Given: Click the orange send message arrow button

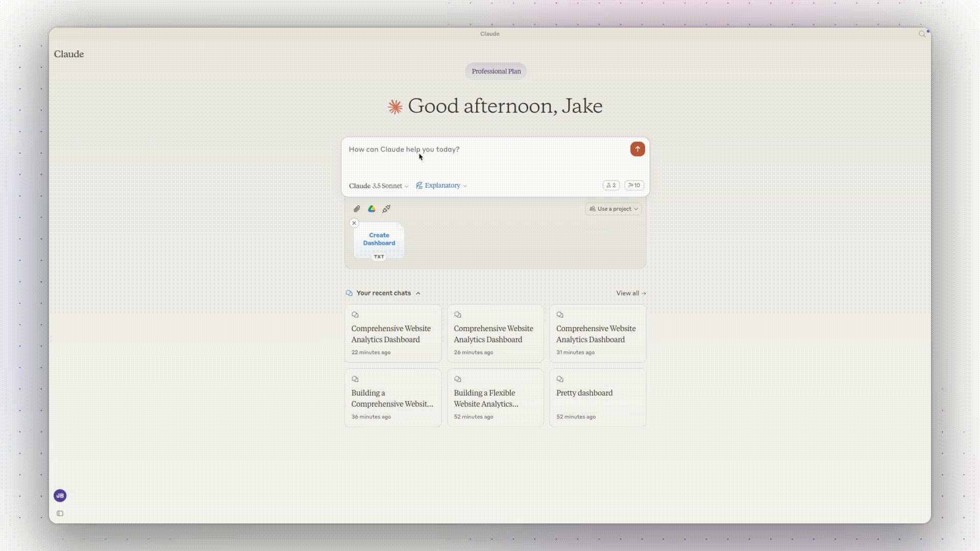Looking at the screenshot, I should [x=637, y=149].
